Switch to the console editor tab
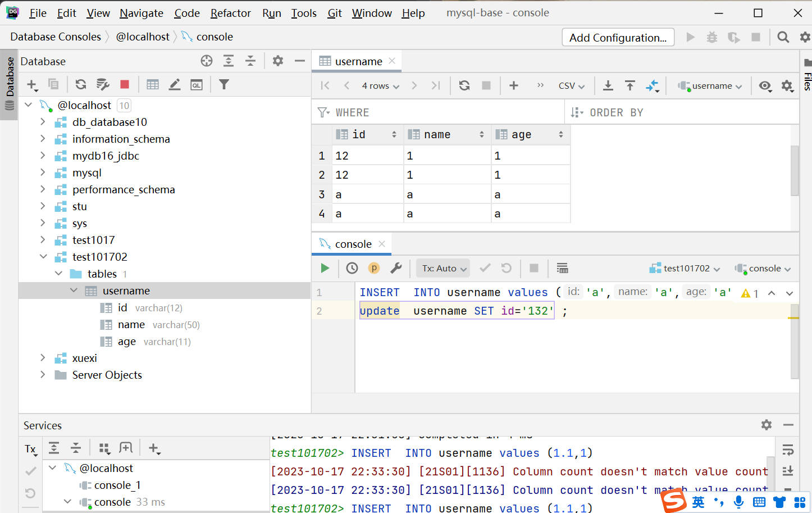This screenshot has height=513, width=812. [x=353, y=244]
